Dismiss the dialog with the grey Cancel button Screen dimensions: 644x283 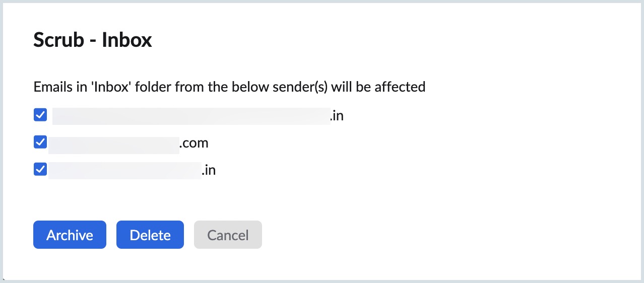228,235
